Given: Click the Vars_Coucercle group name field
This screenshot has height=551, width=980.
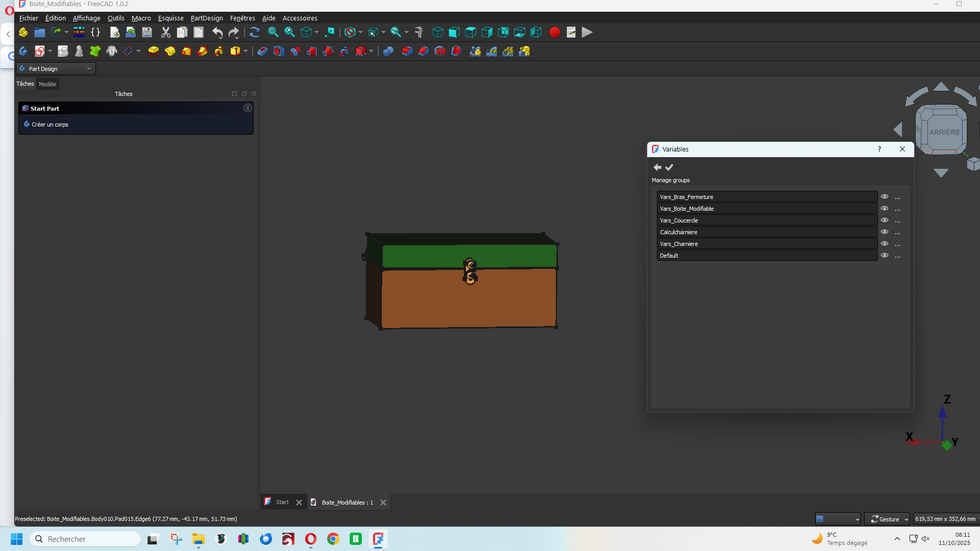Looking at the screenshot, I should [767, 220].
